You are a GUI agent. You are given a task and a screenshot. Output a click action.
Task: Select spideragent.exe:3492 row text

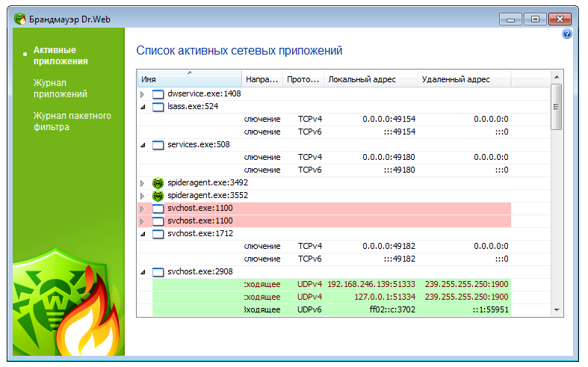(208, 182)
